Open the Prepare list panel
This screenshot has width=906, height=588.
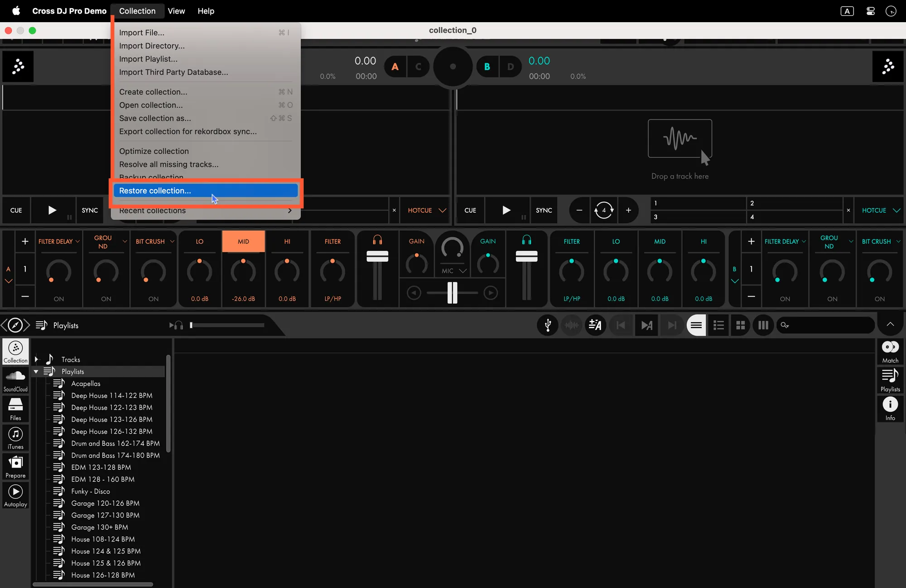(x=15, y=467)
